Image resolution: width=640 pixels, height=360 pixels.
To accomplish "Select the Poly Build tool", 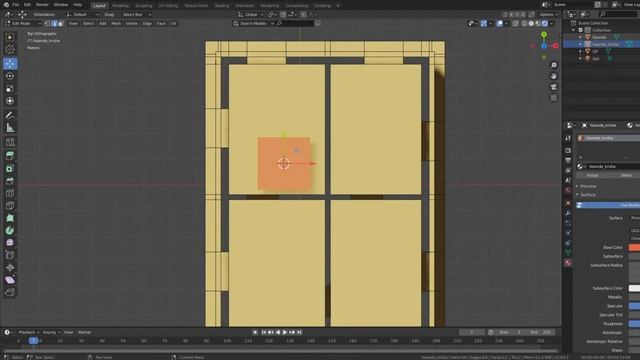I will pyautogui.click(x=10, y=218).
